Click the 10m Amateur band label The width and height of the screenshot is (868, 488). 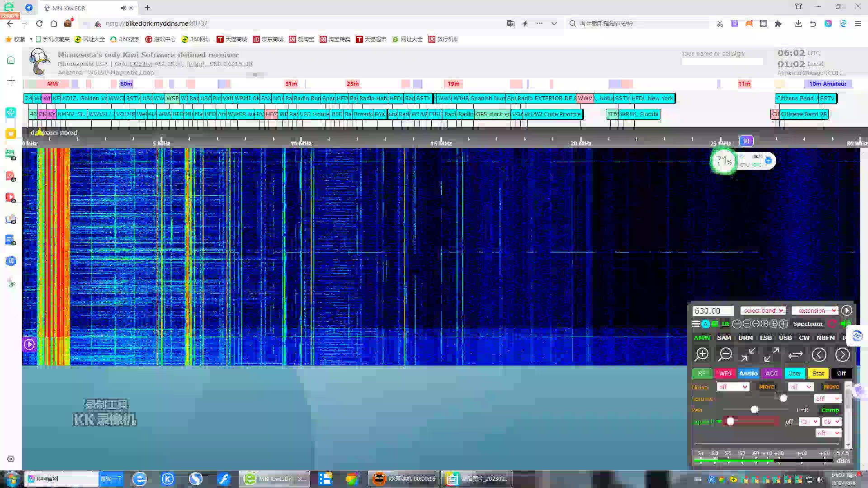click(828, 84)
